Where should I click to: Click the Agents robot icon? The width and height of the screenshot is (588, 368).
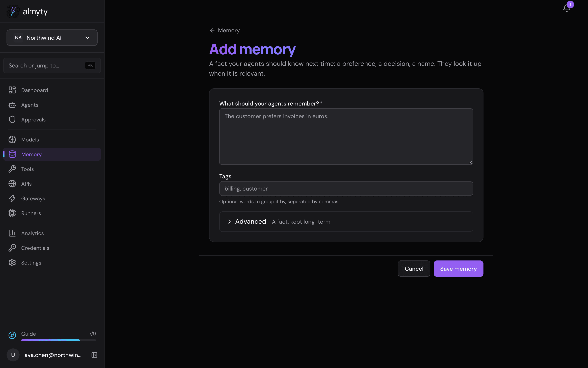click(x=12, y=105)
